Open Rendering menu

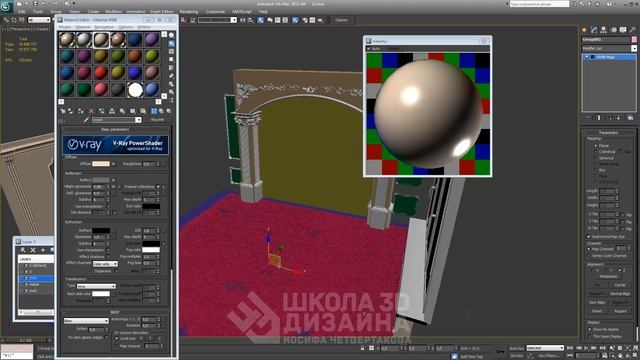189,12
